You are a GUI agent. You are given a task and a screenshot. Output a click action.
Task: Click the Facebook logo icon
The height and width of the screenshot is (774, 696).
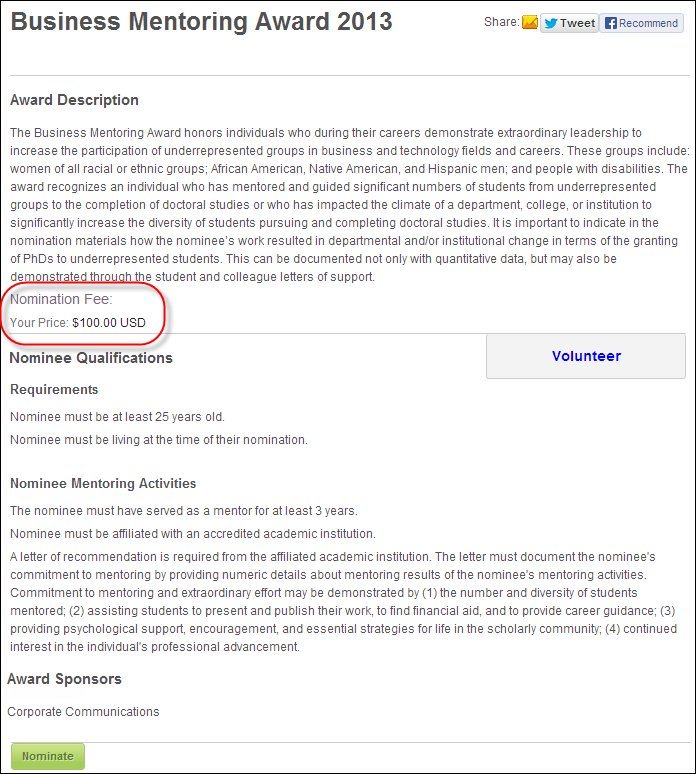(611, 23)
